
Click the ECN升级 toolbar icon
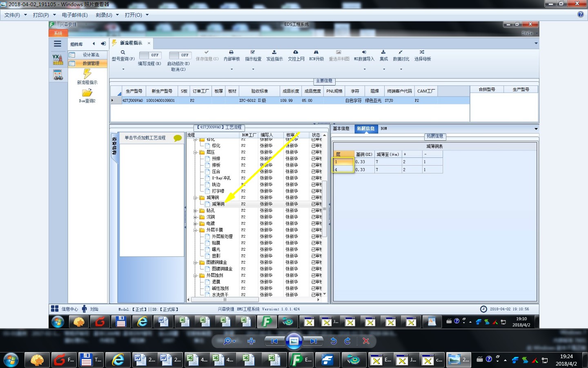tap(316, 52)
